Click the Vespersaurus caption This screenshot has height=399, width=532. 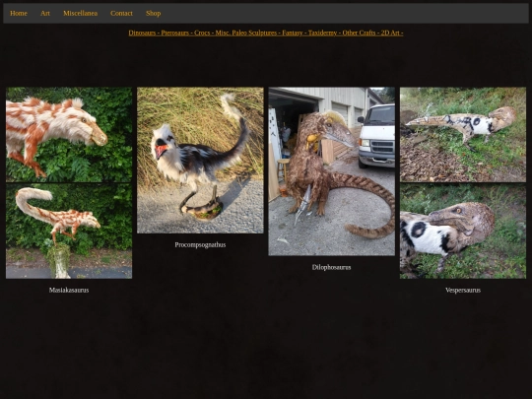463,290
